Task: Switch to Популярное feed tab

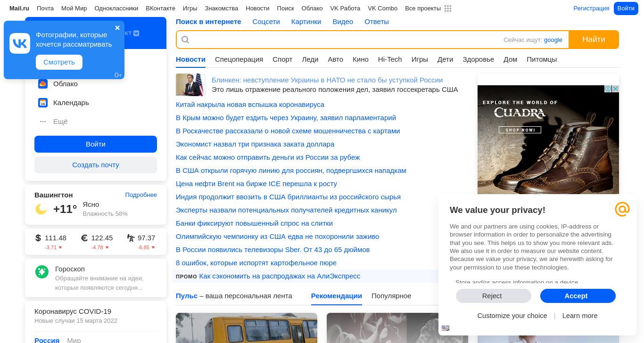Action: (x=391, y=296)
